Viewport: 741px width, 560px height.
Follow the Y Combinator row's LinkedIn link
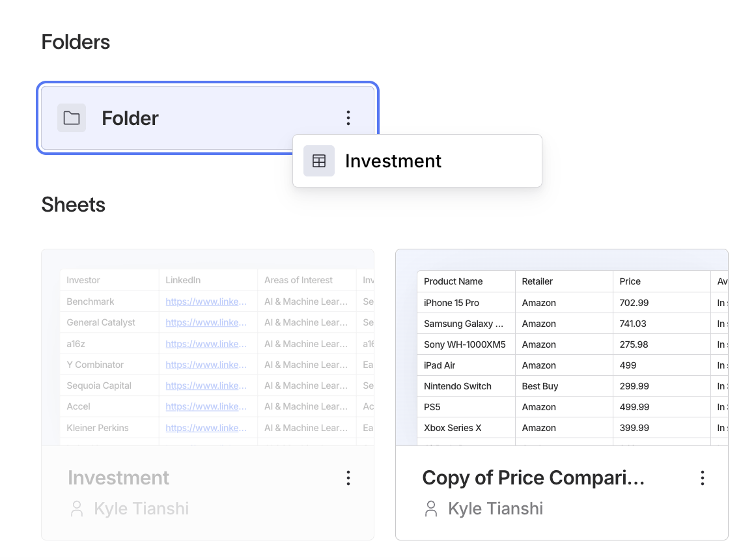pyautogui.click(x=206, y=365)
